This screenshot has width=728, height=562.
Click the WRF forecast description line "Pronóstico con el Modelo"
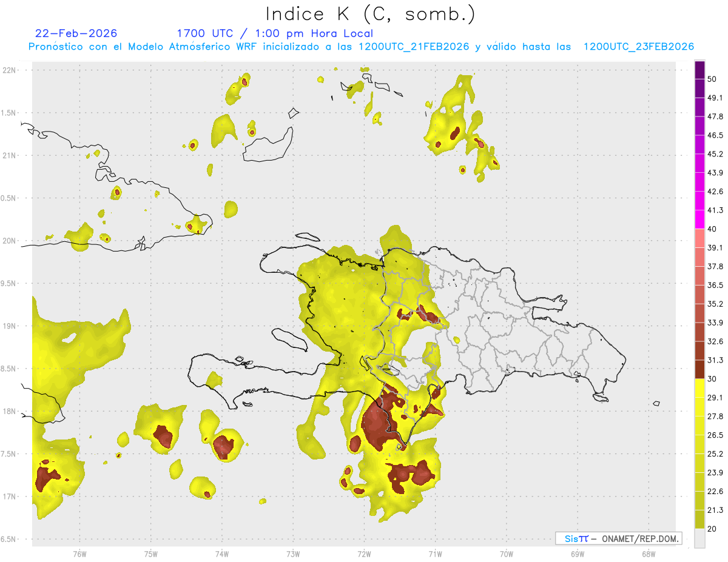pyautogui.click(x=361, y=47)
